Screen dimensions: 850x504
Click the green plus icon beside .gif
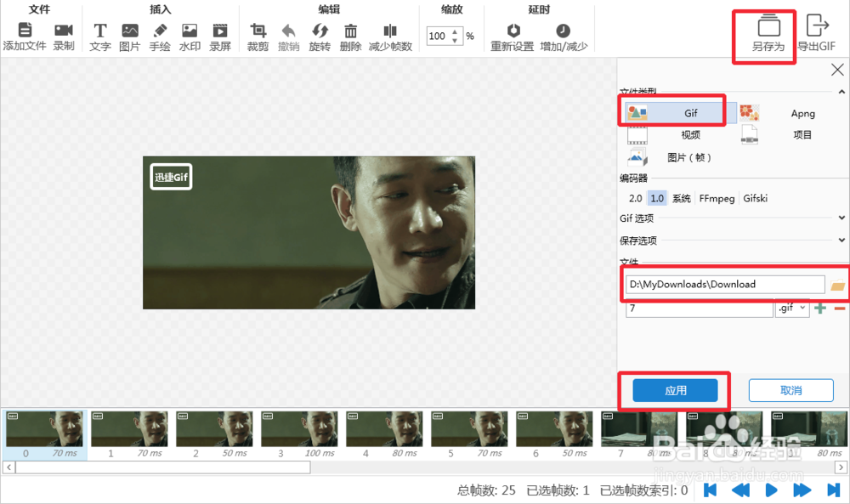point(820,309)
